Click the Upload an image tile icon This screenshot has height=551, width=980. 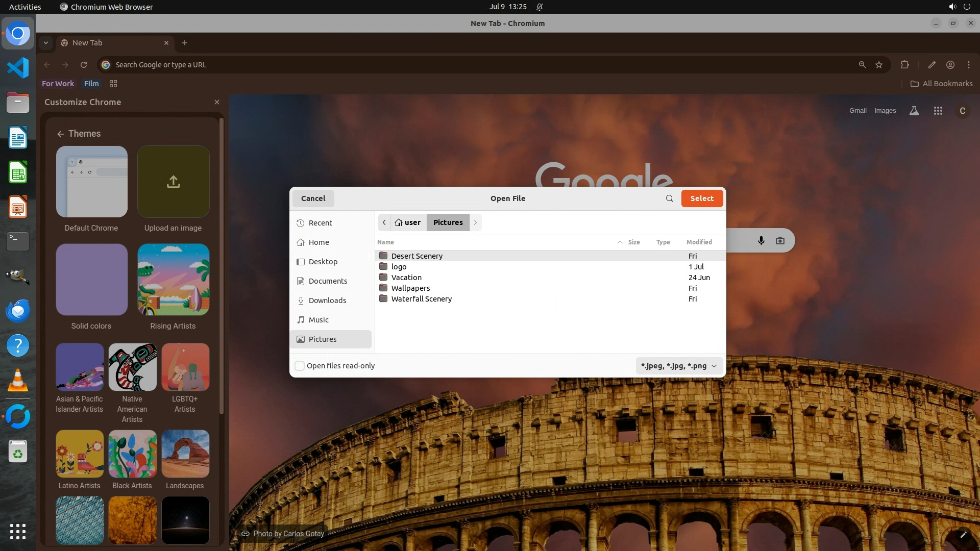coord(173,182)
